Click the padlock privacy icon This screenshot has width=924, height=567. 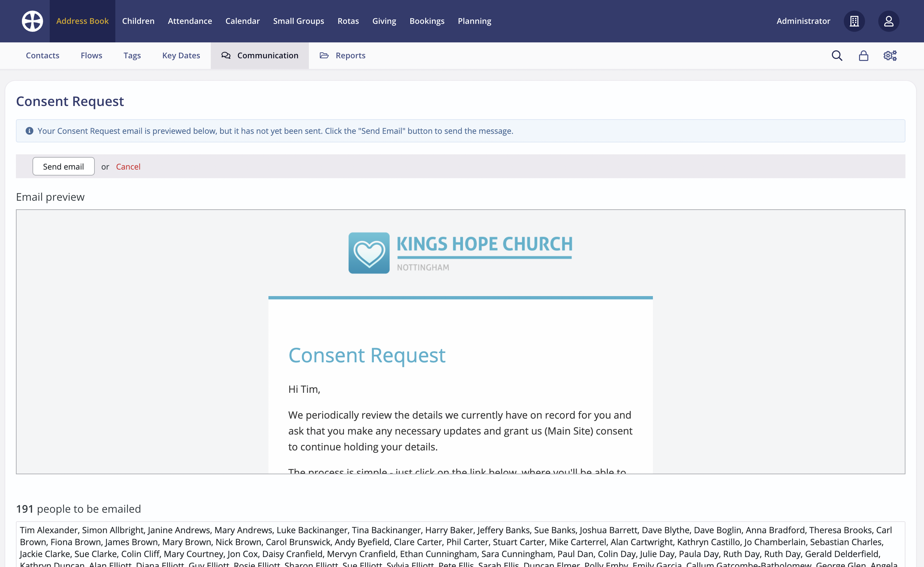point(863,56)
